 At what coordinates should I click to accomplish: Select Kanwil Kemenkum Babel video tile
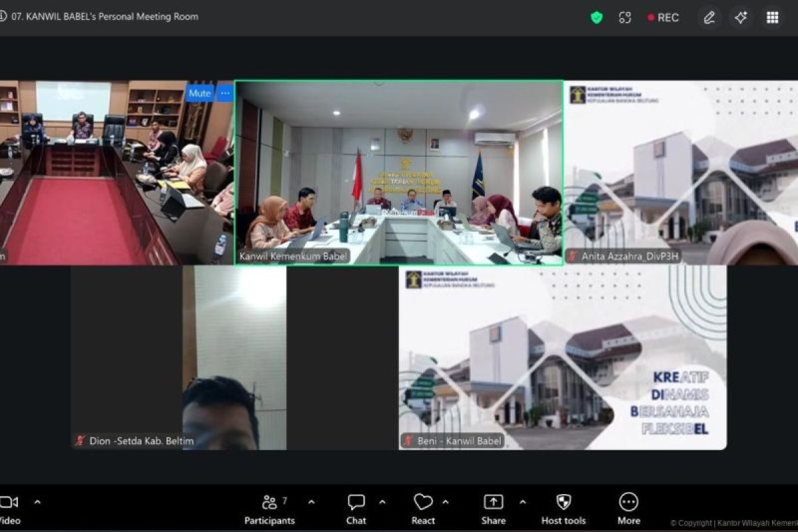tap(399, 173)
